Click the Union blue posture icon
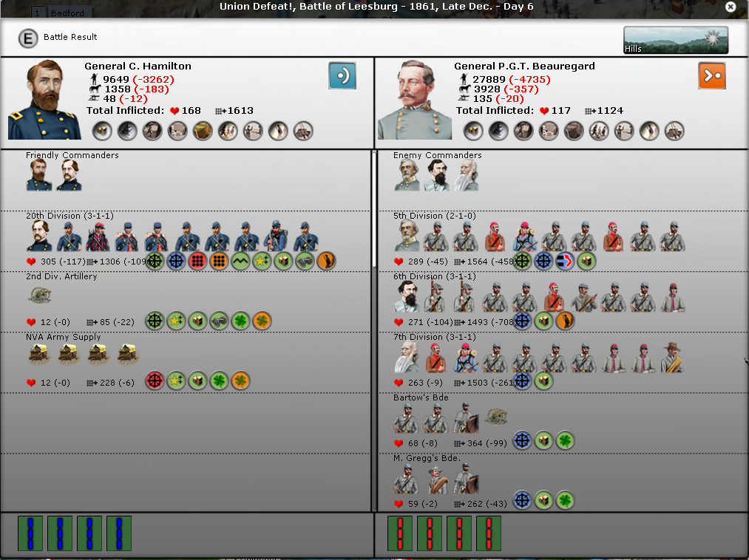 coord(342,75)
